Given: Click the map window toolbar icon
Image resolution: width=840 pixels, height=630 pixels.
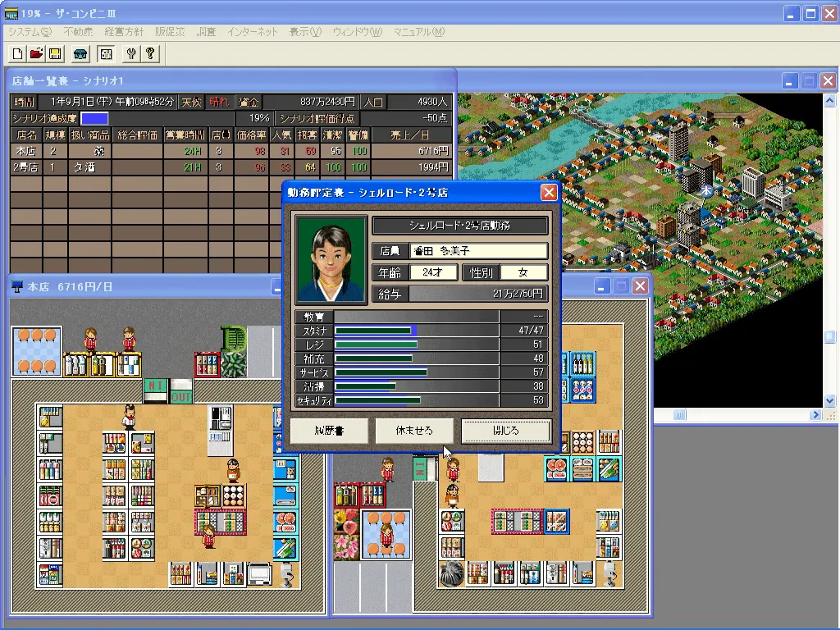Looking at the screenshot, I should point(104,51).
